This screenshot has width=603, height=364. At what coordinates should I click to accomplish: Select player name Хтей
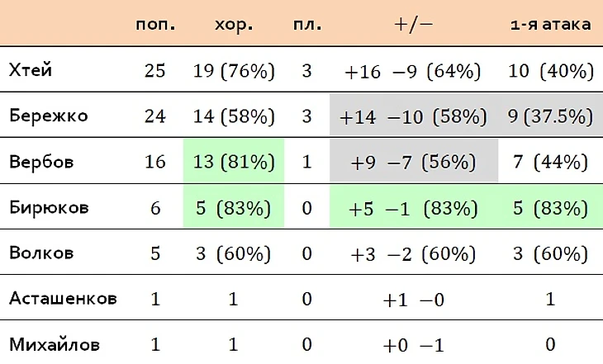30,70
